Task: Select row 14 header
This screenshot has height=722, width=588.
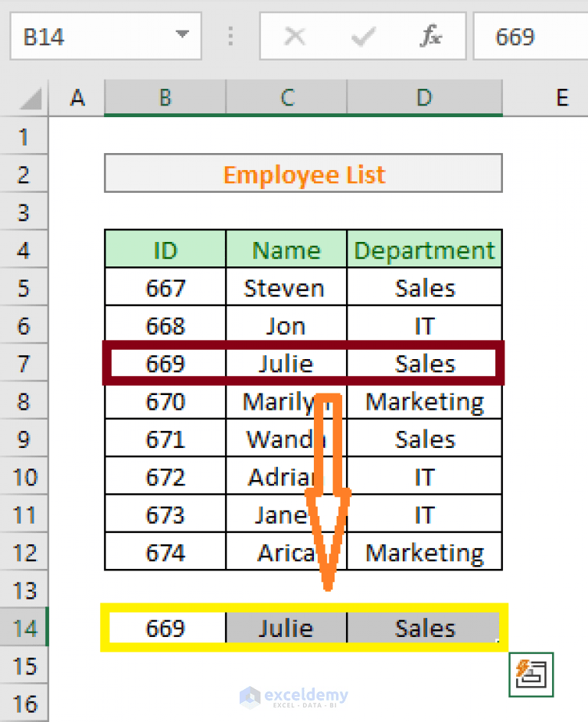Action: pos(24,628)
